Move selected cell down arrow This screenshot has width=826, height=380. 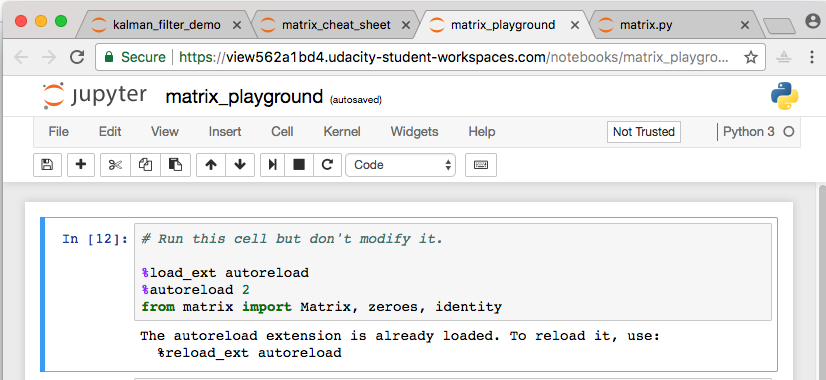[x=240, y=165]
